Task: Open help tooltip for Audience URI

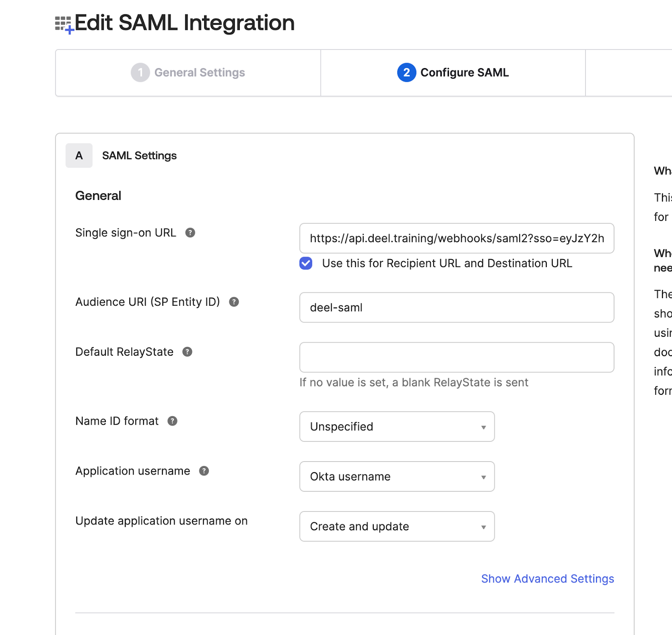Action: click(x=234, y=302)
